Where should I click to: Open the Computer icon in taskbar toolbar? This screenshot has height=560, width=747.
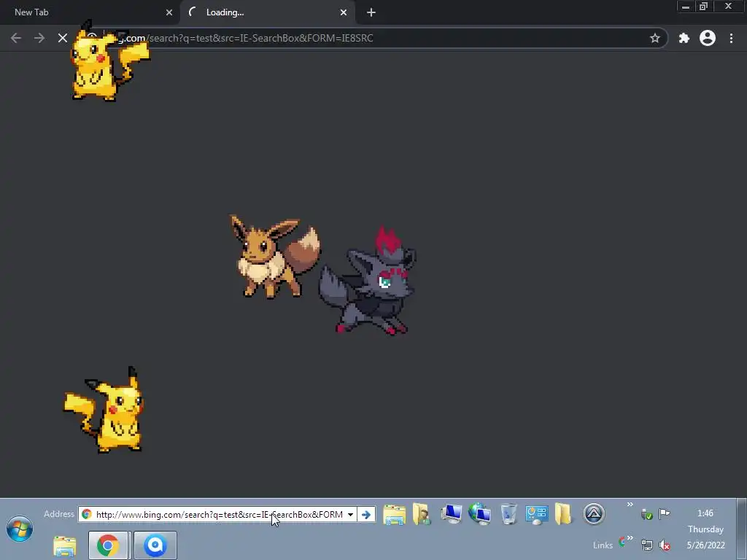451,514
